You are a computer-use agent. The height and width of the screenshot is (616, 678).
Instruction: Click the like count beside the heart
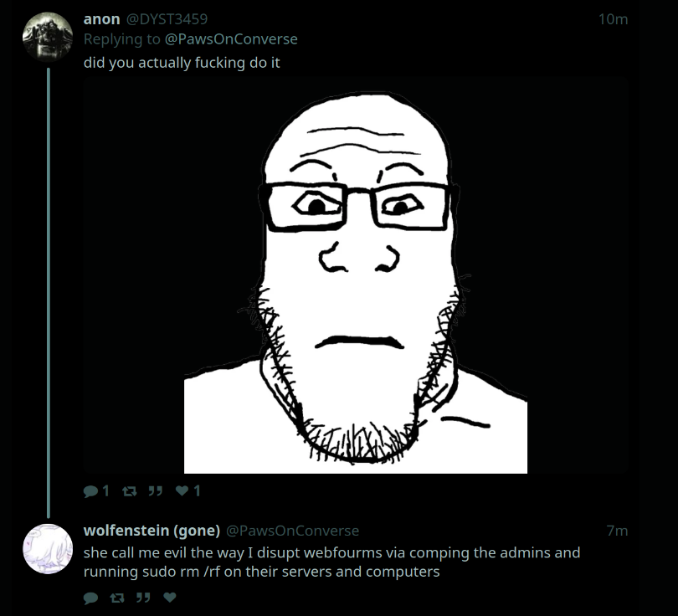[198, 490]
